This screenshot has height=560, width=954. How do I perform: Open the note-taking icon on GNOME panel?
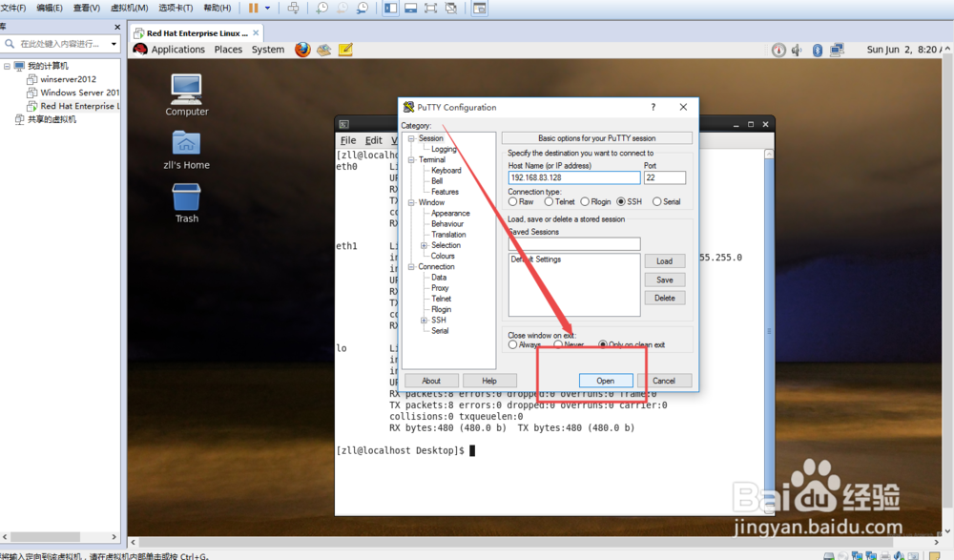[x=345, y=50]
